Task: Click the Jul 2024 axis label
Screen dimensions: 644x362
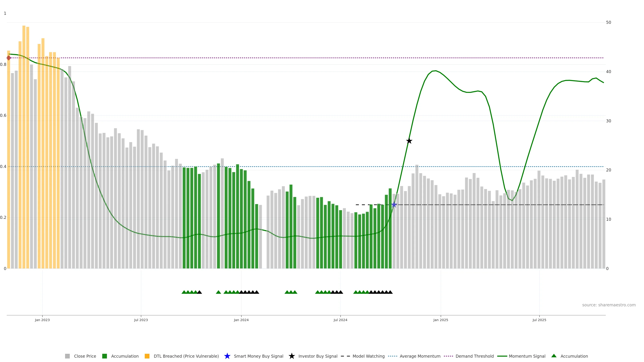Action: point(340,320)
